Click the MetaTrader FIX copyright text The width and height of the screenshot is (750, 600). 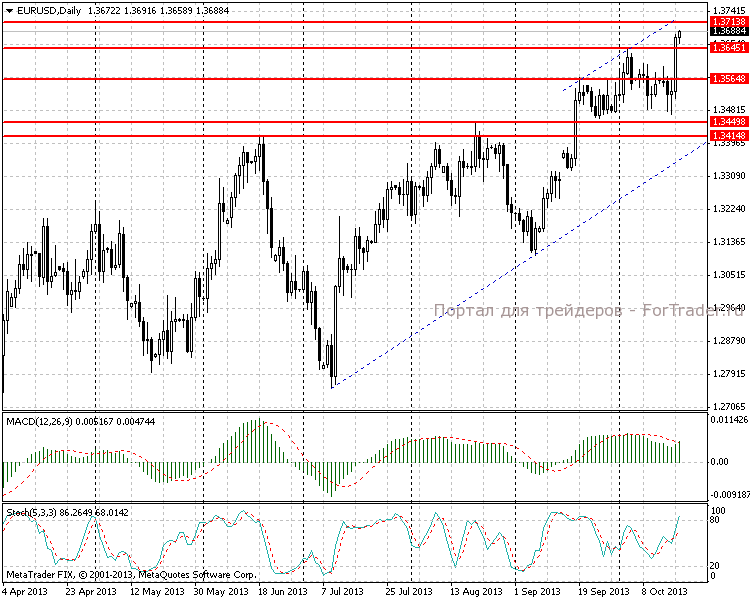132,575
